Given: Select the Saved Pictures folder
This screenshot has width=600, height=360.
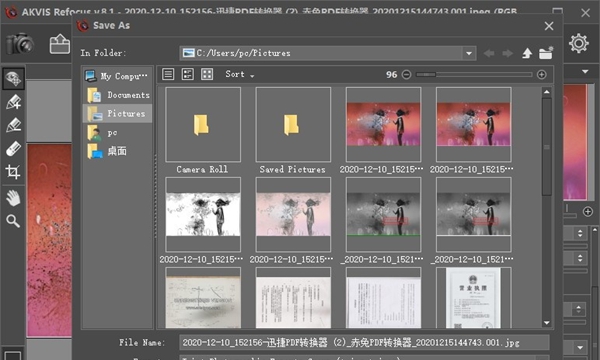Looking at the screenshot, I should 293,124.
